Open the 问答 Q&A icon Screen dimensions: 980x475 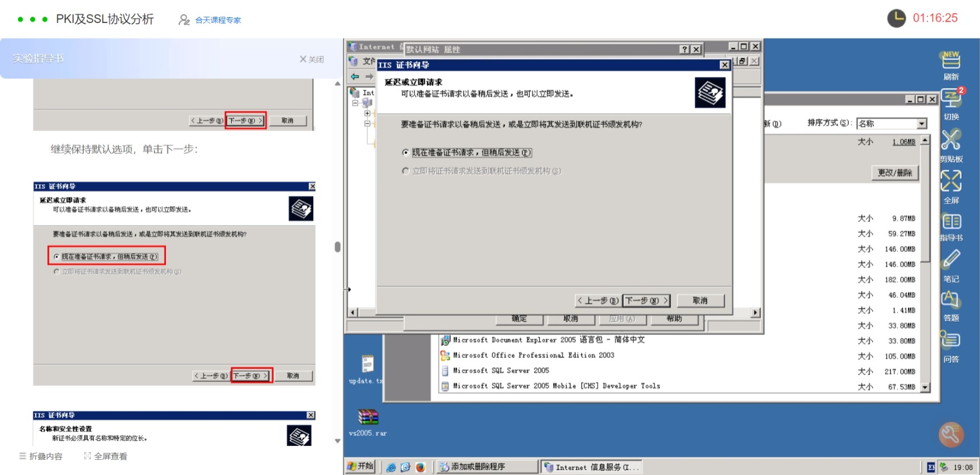(950, 339)
